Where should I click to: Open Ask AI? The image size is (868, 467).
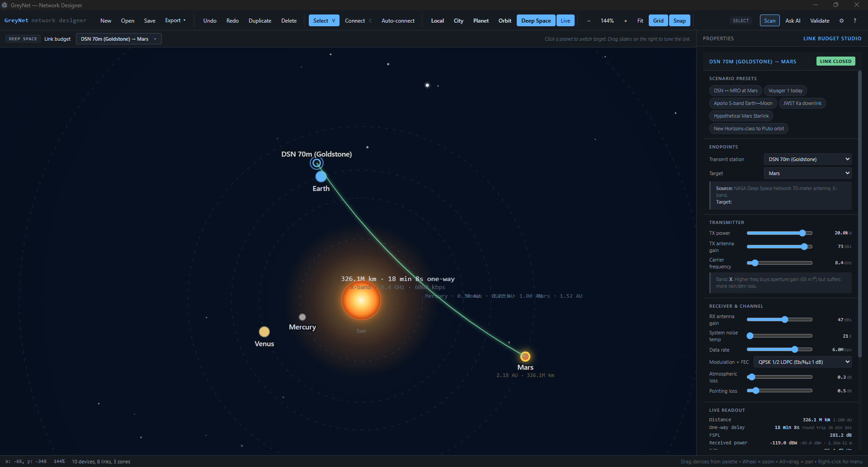pos(793,21)
